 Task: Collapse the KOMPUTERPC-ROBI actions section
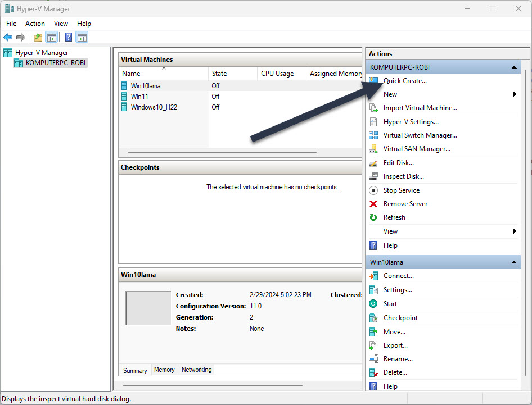(x=514, y=67)
